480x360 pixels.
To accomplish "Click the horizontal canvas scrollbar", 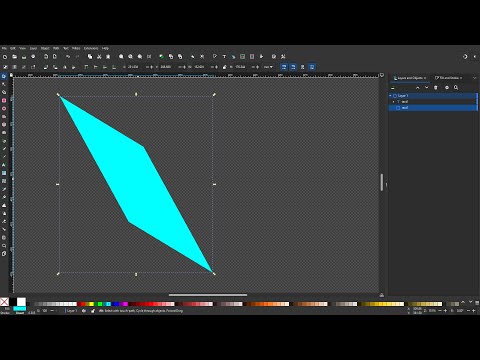I will [208, 295].
